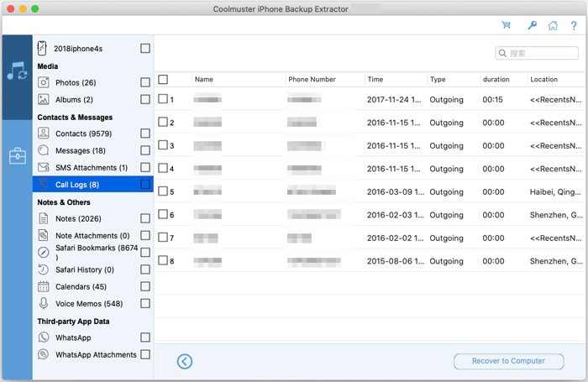This screenshot has width=588, height=382.
Task: Tick the Voice Memos (548) checkbox
Action: point(145,303)
